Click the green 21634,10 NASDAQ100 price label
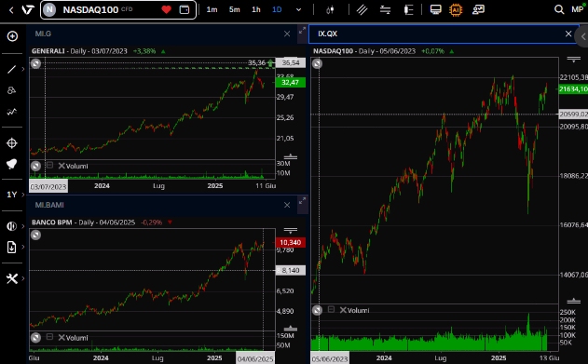Screen dimensions: 588x364 click(573, 89)
